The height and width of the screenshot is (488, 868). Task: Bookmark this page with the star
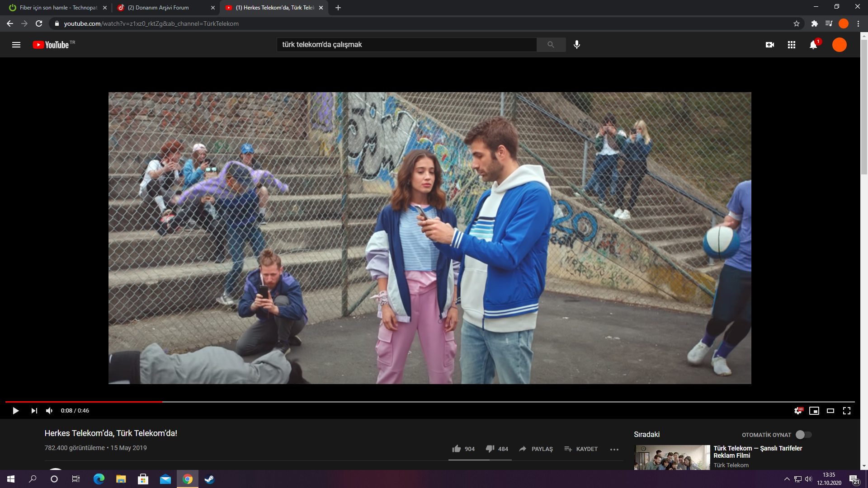click(x=797, y=23)
